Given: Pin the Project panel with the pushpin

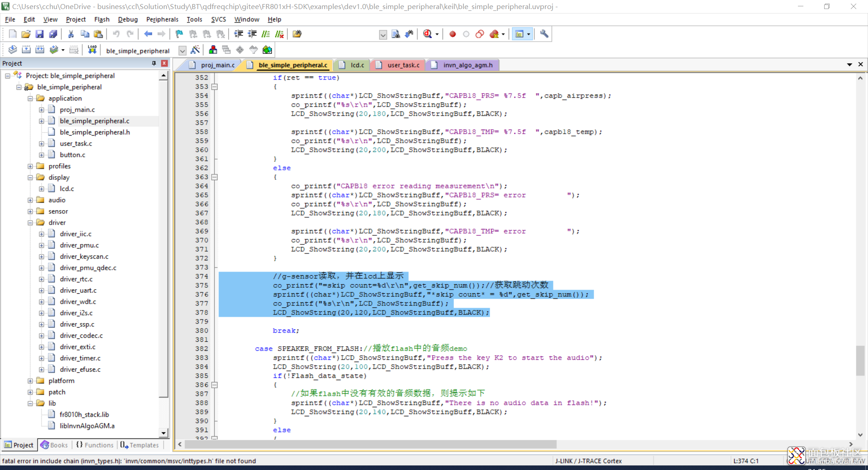Looking at the screenshot, I should point(154,63).
